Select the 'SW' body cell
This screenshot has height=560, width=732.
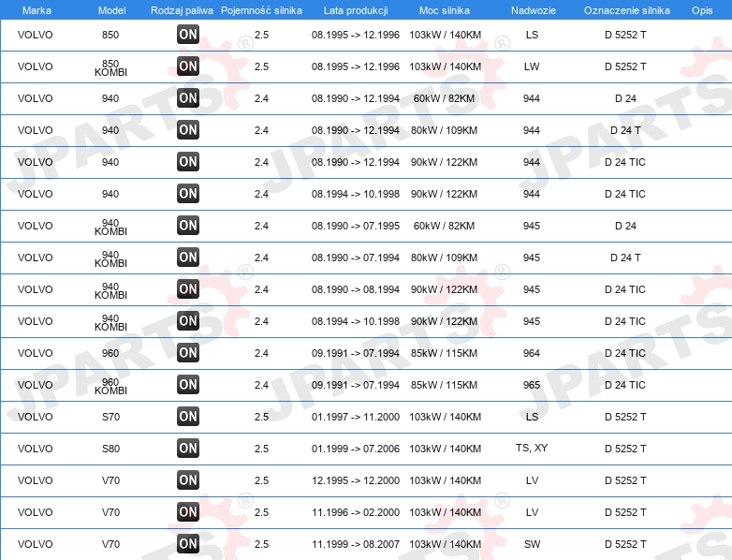pyautogui.click(x=533, y=544)
